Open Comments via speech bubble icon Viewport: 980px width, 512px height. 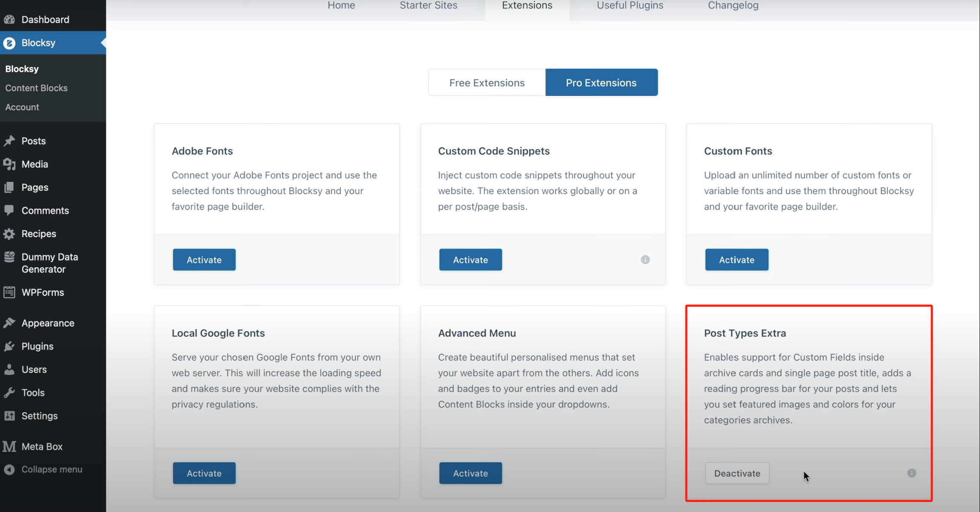coord(9,210)
